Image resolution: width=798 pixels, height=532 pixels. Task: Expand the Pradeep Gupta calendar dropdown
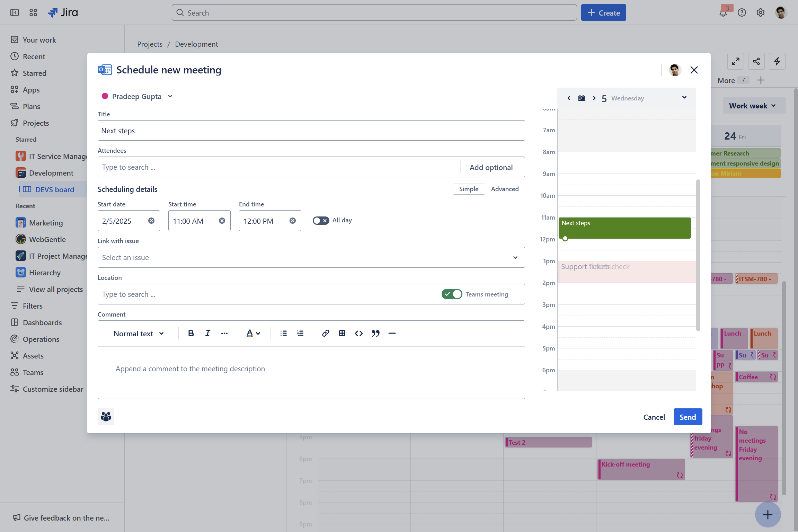170,96
